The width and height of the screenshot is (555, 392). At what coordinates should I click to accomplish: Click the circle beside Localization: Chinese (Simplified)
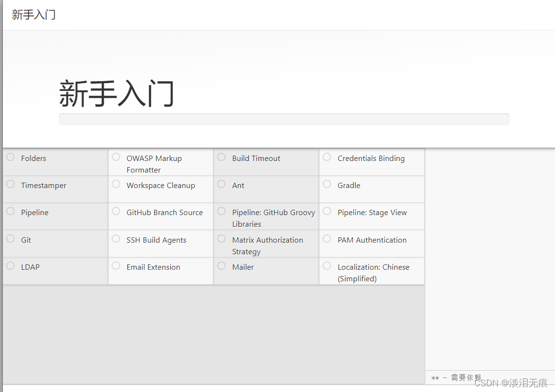(x=327, y=265)
